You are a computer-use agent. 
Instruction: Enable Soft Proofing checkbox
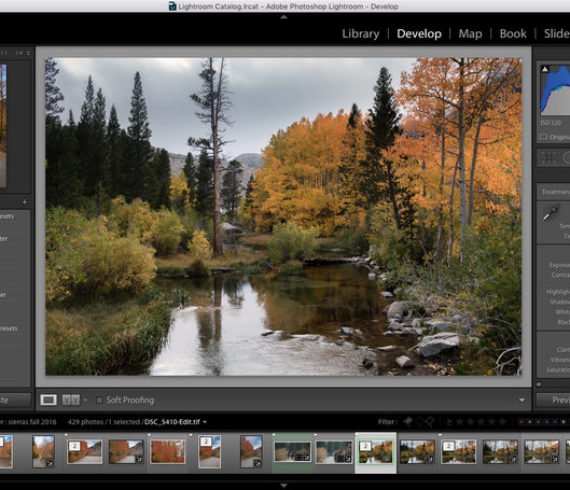tap(99, 400)
